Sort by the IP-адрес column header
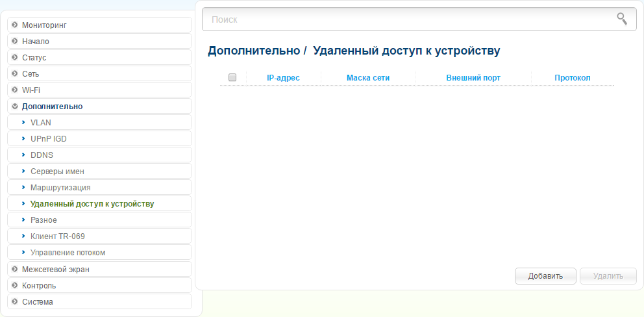Screen dimensions: 644x317 283,78
